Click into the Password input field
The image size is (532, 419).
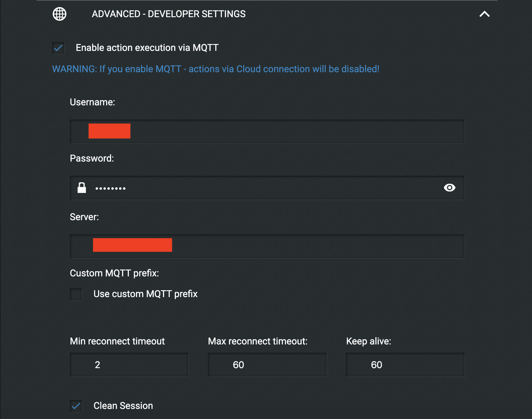point(267,188)
